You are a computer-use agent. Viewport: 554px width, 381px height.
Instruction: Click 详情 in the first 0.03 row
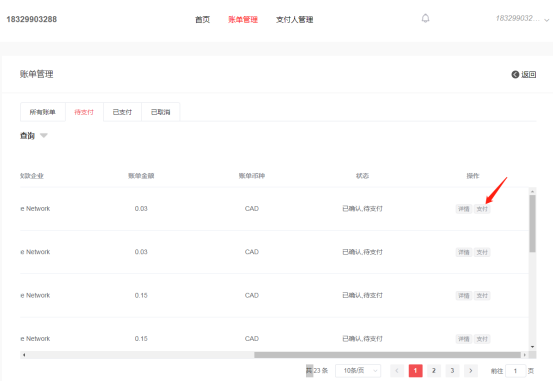(464, 209)
